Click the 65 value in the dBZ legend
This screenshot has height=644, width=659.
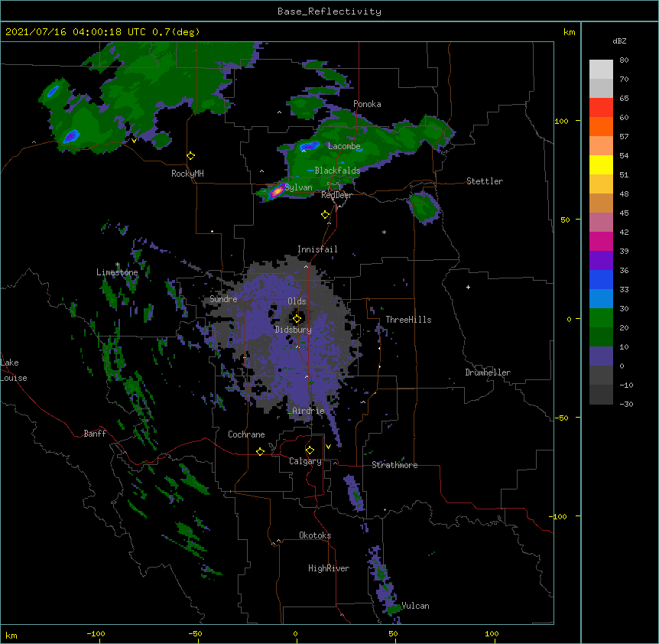624,99
